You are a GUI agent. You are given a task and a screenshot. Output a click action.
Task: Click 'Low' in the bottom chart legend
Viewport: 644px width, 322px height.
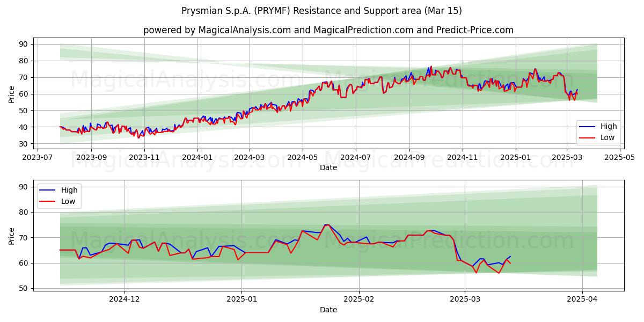[x=68, y=201]
